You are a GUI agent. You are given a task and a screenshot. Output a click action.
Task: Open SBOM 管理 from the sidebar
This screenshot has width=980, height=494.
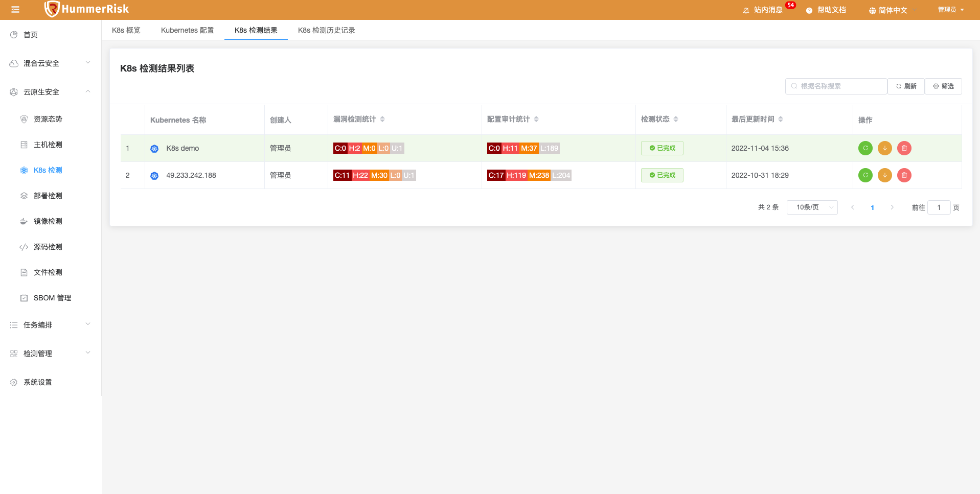52,298
